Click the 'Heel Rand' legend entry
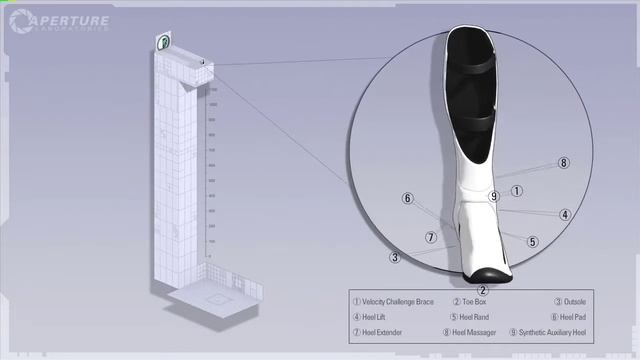Screen dimensions: 640x360 469,317
